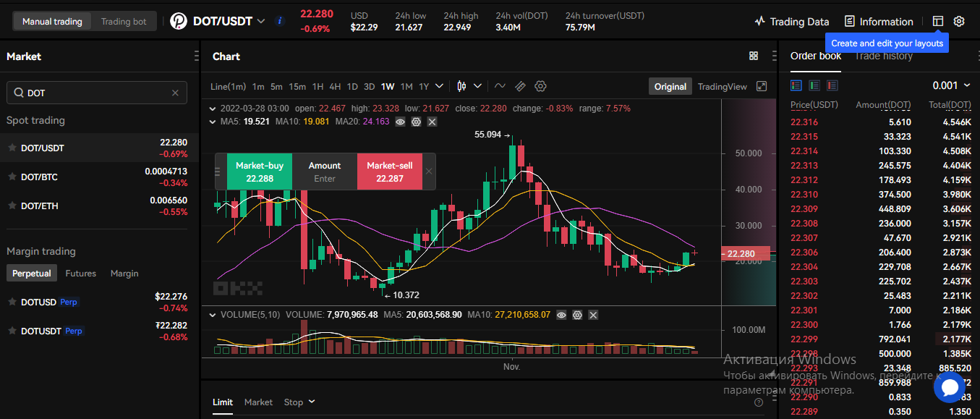Switch to Trading bot mode
The image size is (980, 419).
click(x=124, y=22)
